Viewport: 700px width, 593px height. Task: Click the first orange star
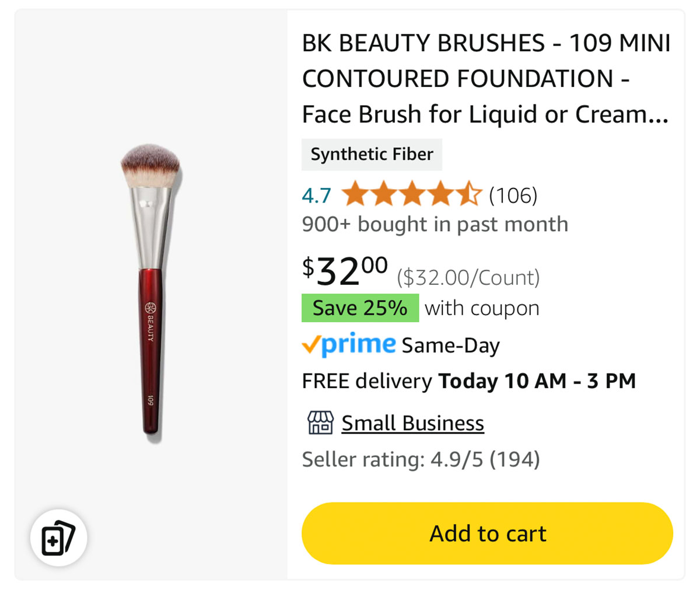click(355, 194)
